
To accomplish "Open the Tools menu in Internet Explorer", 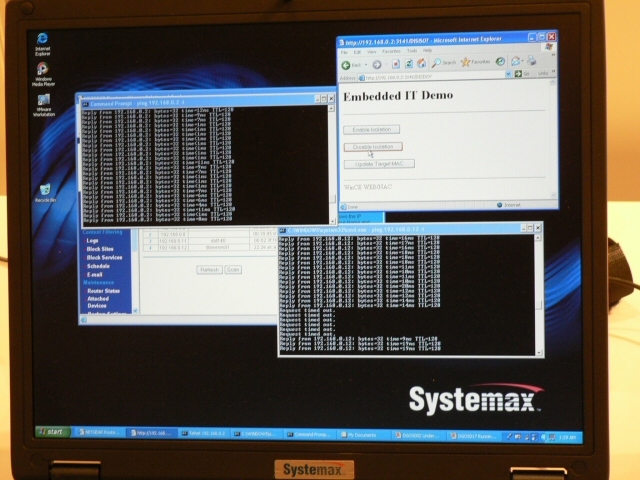I will pyautogui.click(x=412, y=51).
